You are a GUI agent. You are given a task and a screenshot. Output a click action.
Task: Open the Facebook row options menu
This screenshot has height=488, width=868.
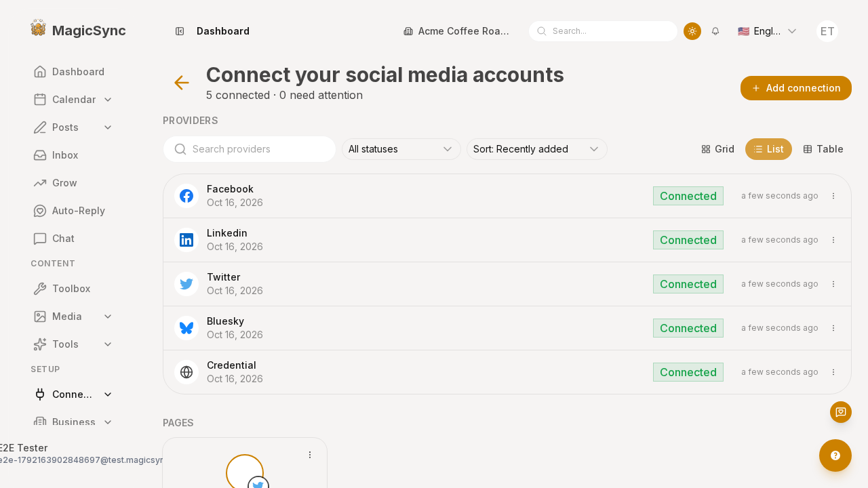tap(833, 196)
